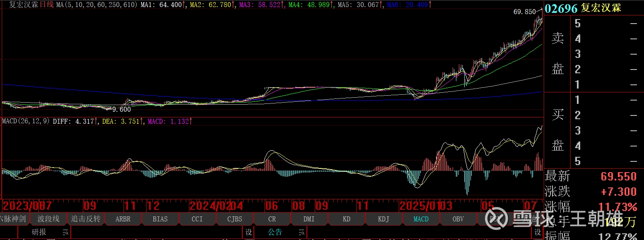Click the stock name 复宏汉霖 in the quote panel
Image resolution: width=644 pixels, height=240 pixels.
pos(601,8)
